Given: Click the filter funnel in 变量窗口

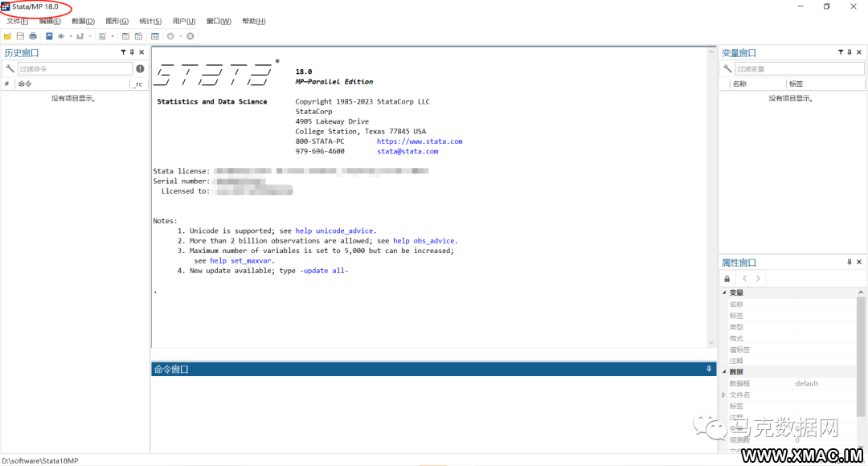Looking at the screenshot, I should (841, 52).
